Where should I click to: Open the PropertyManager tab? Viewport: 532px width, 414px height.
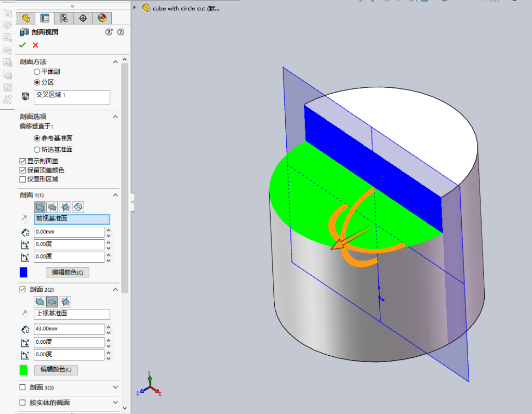point(45,18)
